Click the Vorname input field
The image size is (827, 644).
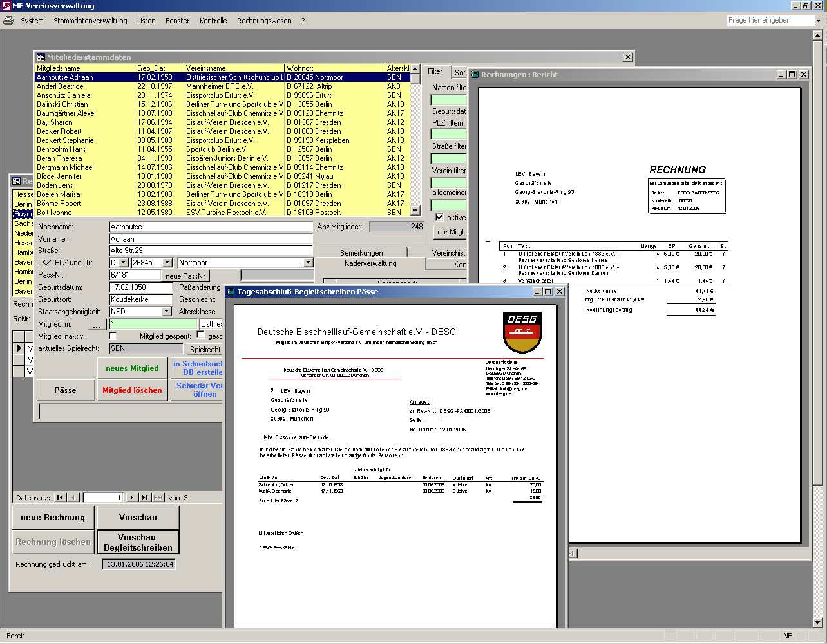point(211,239)
